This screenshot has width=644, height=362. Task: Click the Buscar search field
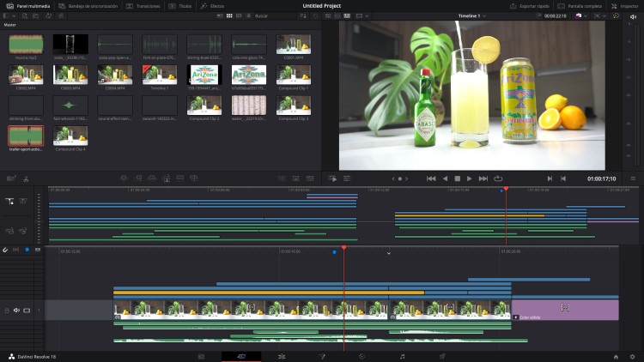(275, 15)
